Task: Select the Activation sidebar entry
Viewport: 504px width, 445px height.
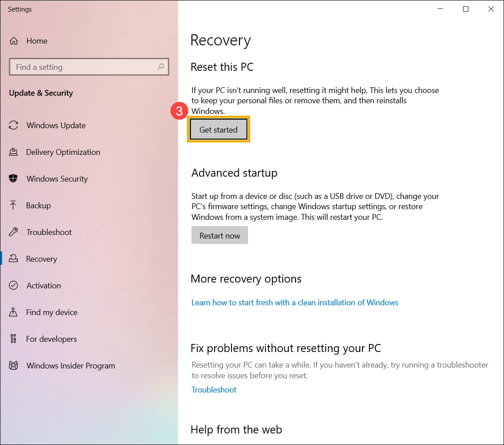Action: (x=44, y=285)
